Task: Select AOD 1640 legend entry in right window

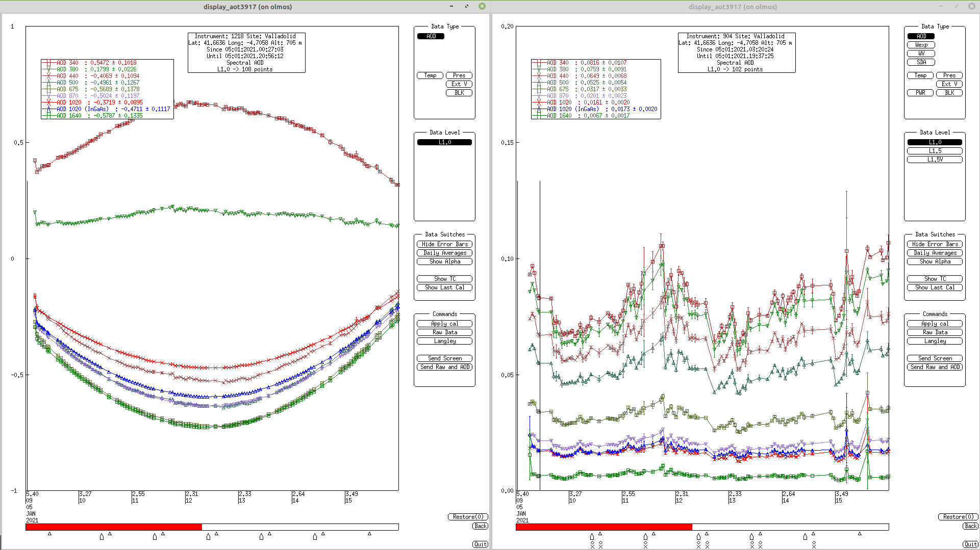Action: (581, 116)
